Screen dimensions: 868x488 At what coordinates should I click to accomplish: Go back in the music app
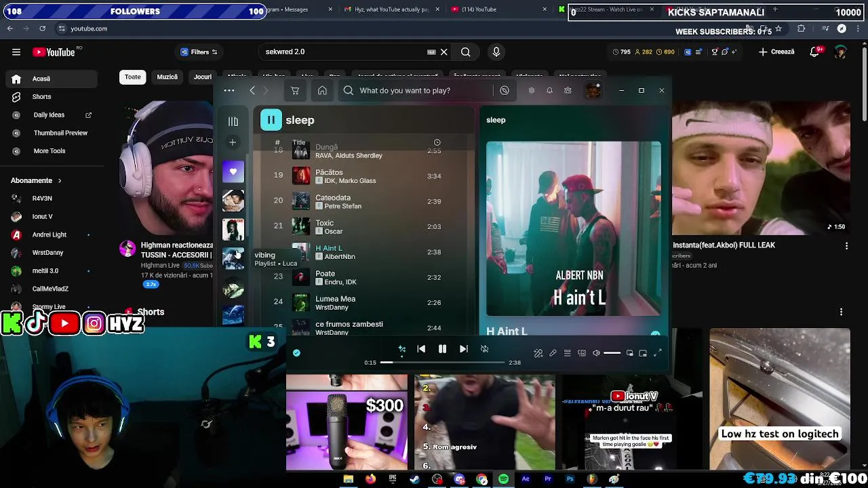(252, 90)
